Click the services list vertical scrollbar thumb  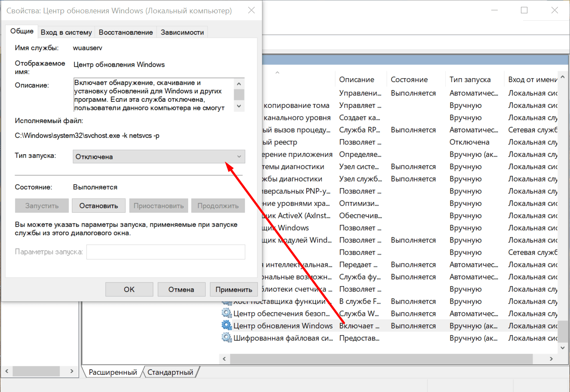point(563,331)
